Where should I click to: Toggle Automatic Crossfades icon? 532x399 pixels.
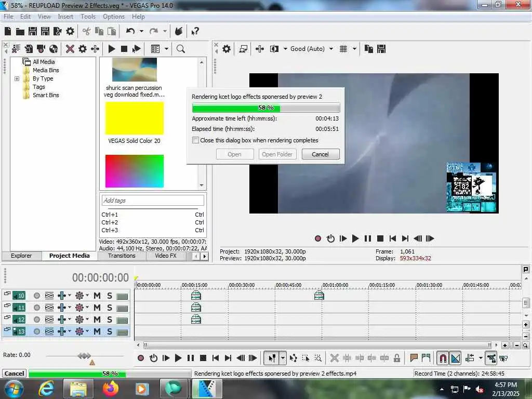(x=455, y=358)
